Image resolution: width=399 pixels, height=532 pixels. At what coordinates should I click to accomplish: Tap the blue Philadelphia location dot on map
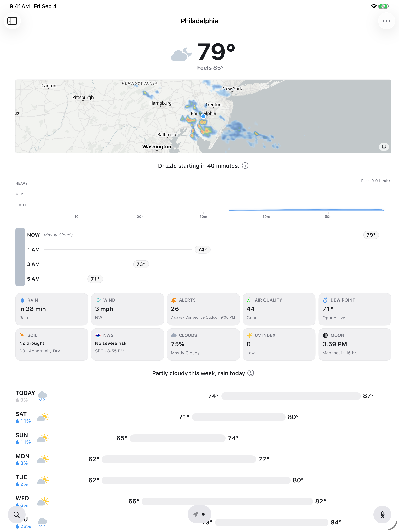click(x=203, y=116)
